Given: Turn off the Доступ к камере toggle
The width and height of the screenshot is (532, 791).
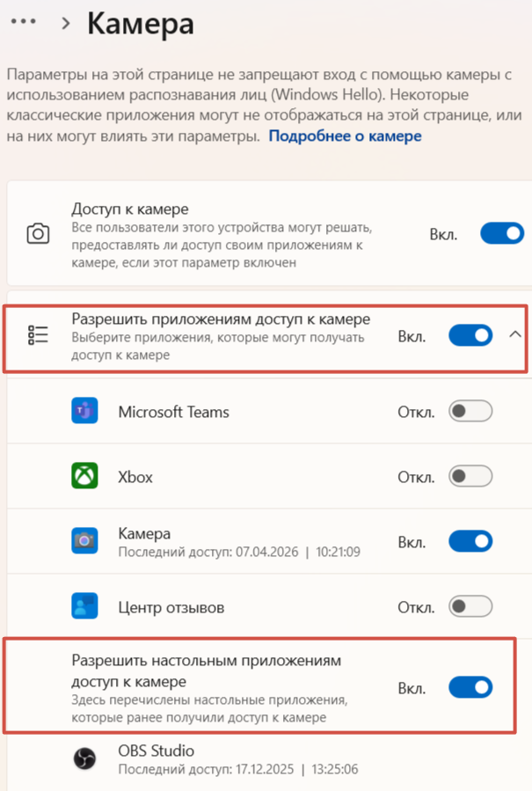Looking at the screenshot, I should click(502, 233).
